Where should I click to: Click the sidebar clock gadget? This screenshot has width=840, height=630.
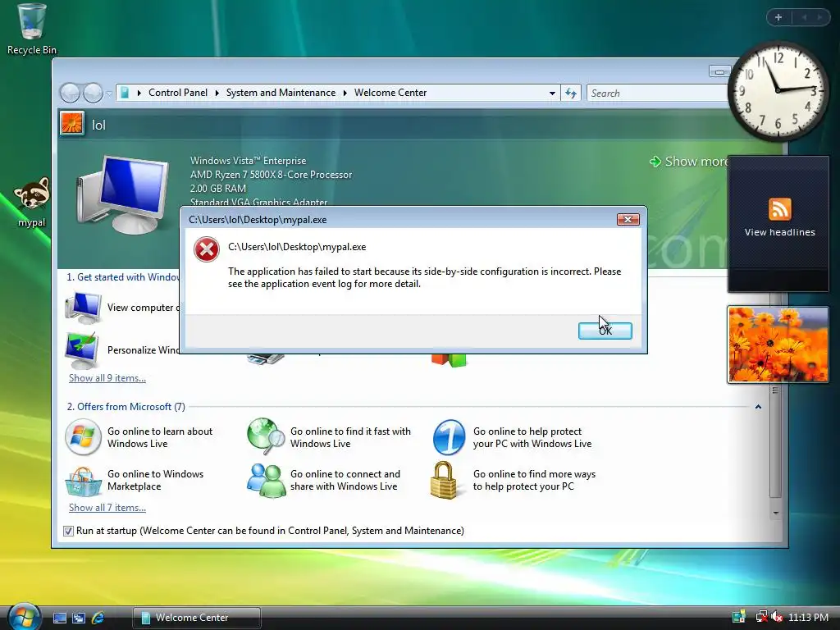coord(778,90)
